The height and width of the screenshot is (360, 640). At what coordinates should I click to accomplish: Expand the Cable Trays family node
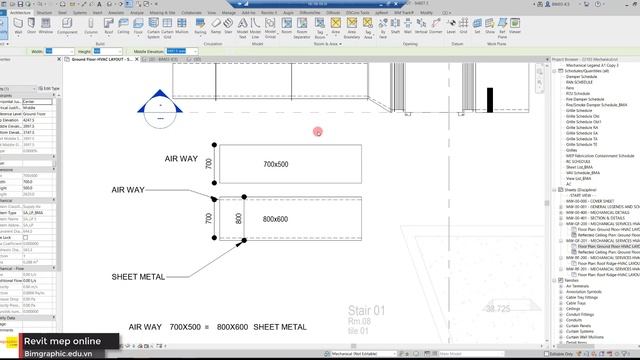[x=561, y=303]
